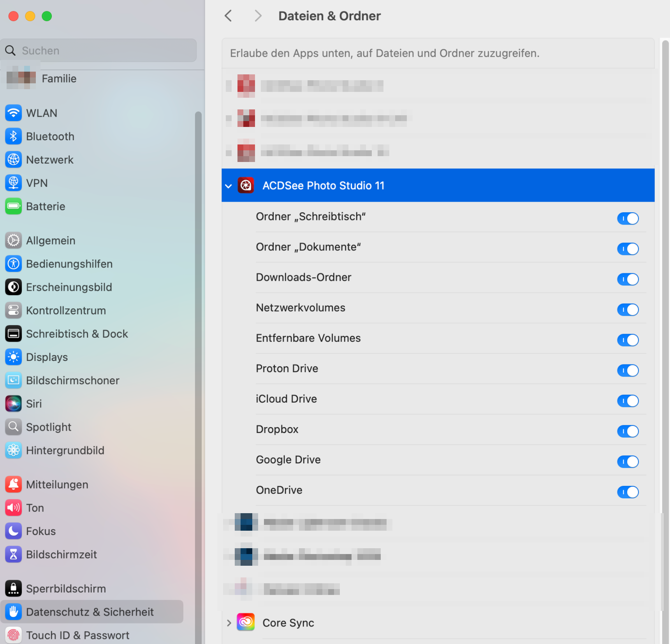Select the Kontrollzentrum icon
The height and width of the screenshot is (644, 670).
click(x=13, y=311)
